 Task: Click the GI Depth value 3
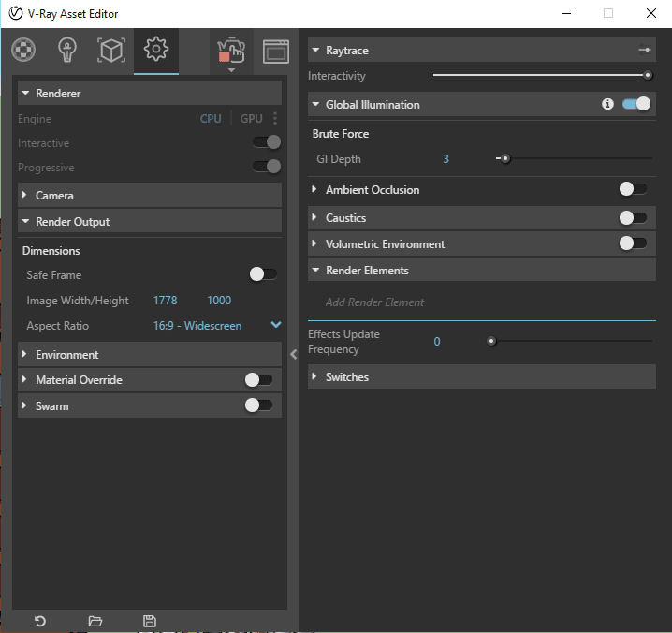click(446, 159)
